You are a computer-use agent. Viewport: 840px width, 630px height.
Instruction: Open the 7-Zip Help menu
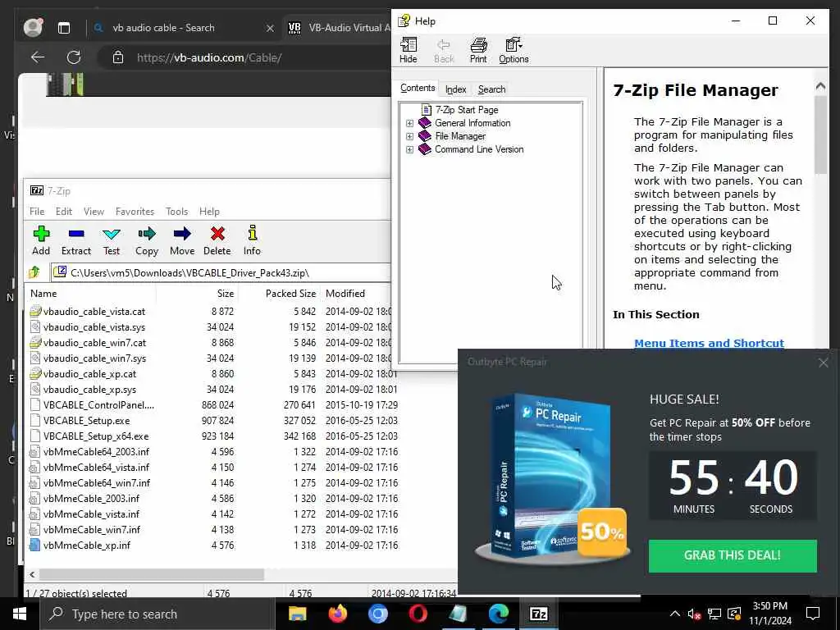click(209, 212)
